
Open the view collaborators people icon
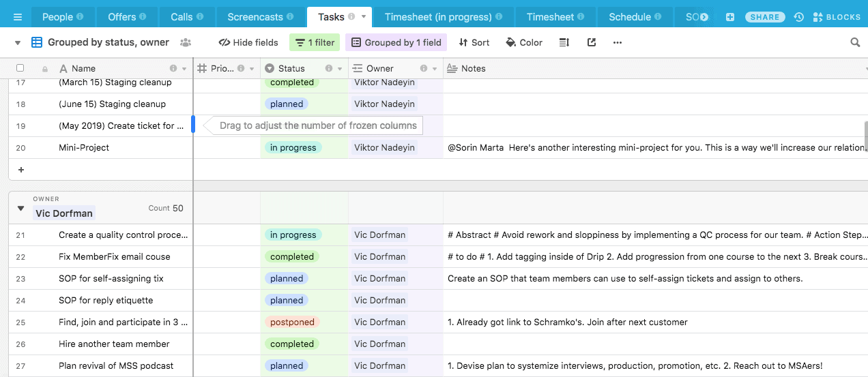pos(186,42)
